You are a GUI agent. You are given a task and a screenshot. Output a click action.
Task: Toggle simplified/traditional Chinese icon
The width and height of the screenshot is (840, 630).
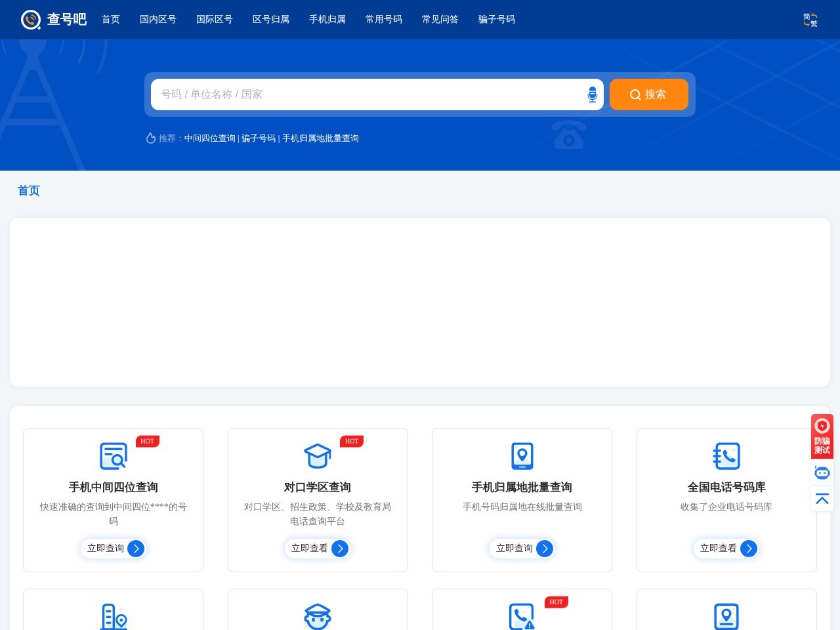pos(810,20)
